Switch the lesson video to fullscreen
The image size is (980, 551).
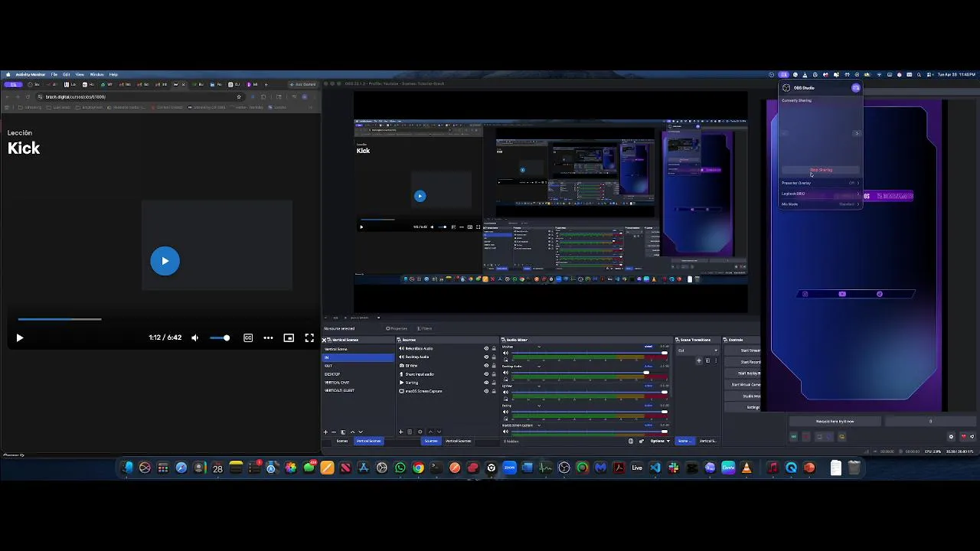[x=309, y=337]
